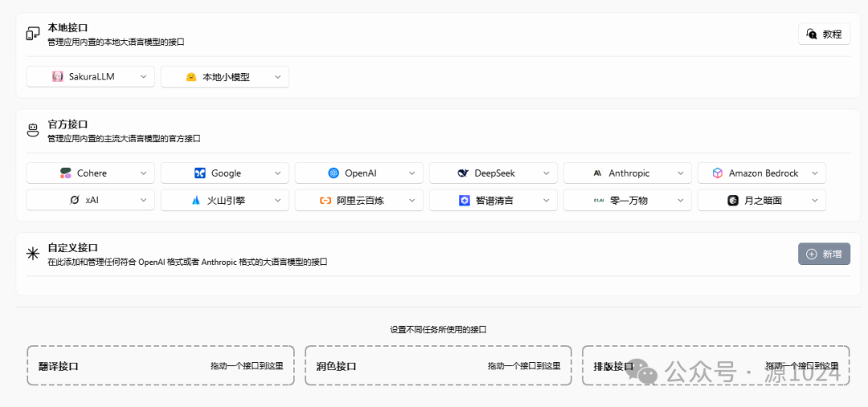Click the Anthropic logo icon

597,173
